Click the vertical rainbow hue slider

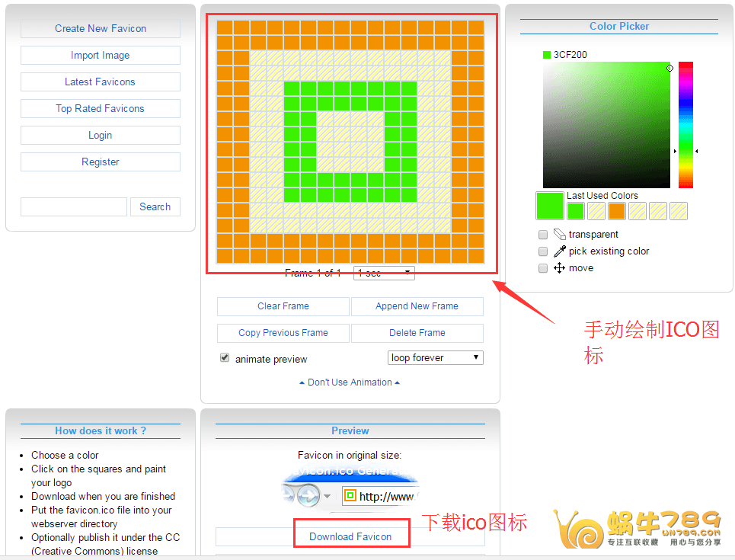[685, 124]
